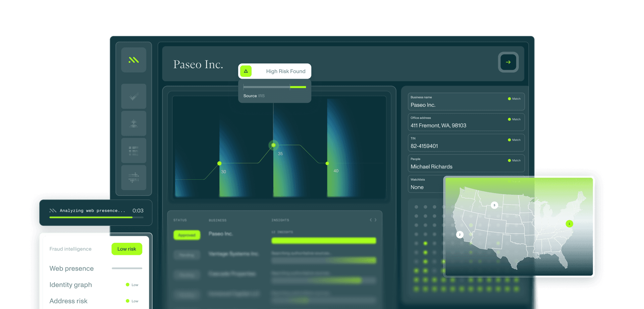
Task: Click the Low indicator beside Identity graph
Action: tap(132, 285)
